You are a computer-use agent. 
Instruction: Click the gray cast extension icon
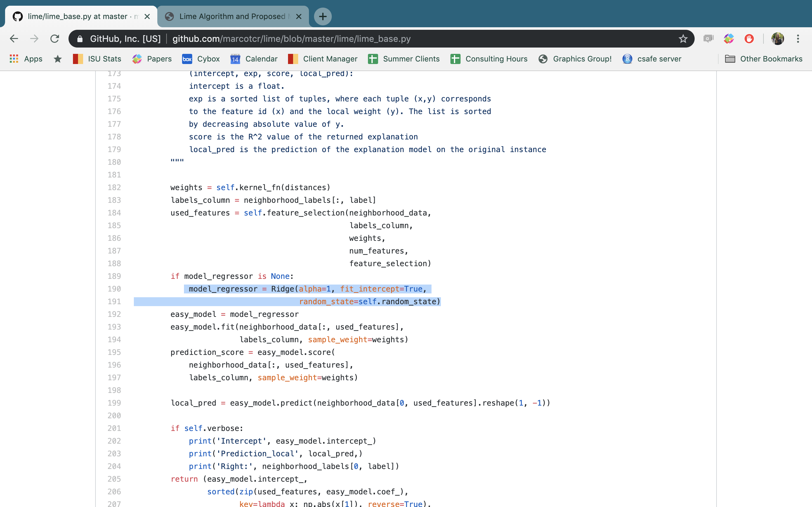click(708, 39)
